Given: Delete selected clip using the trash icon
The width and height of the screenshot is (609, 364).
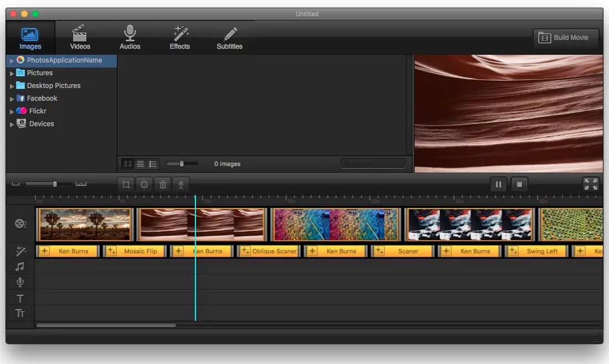Looking at the screenshot, I should coord(162,184).
